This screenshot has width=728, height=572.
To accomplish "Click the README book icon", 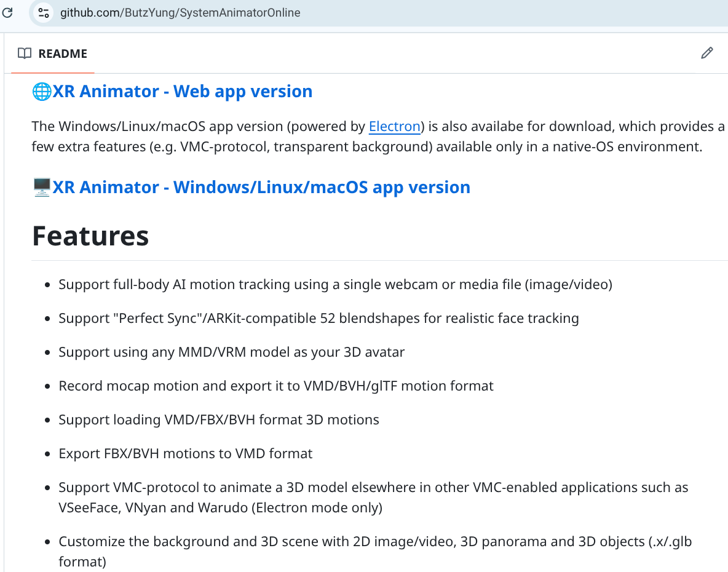I will 25,54.
